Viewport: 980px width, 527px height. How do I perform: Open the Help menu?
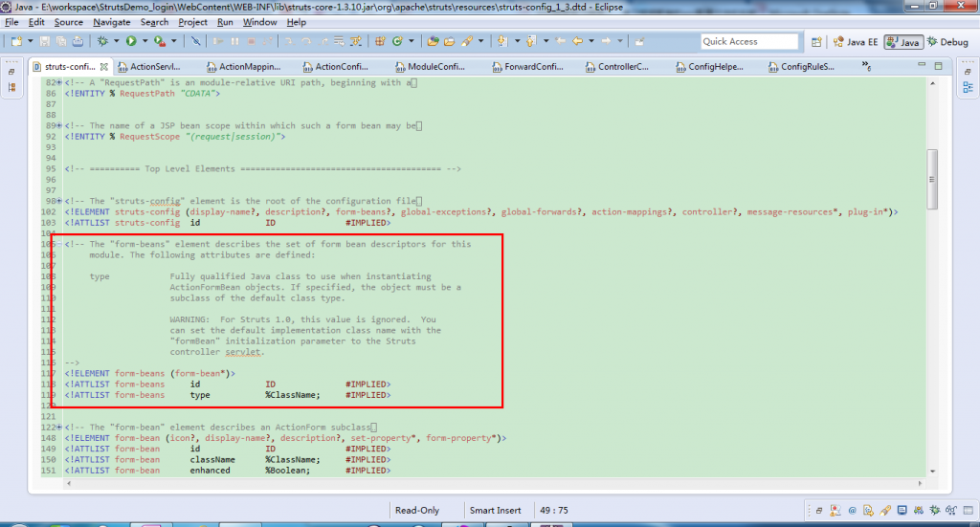click(x=297, y=22)
